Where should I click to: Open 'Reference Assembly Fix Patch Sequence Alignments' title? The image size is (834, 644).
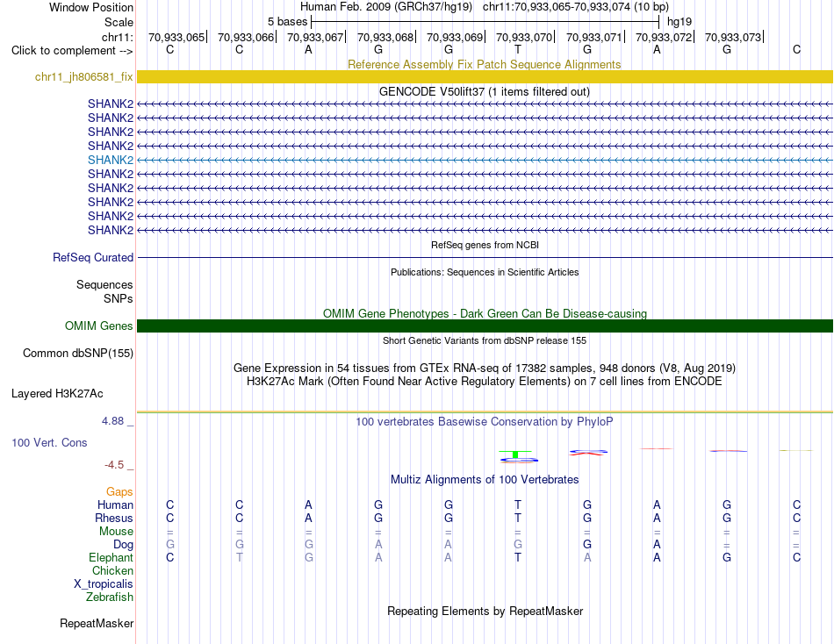(484, 64)
